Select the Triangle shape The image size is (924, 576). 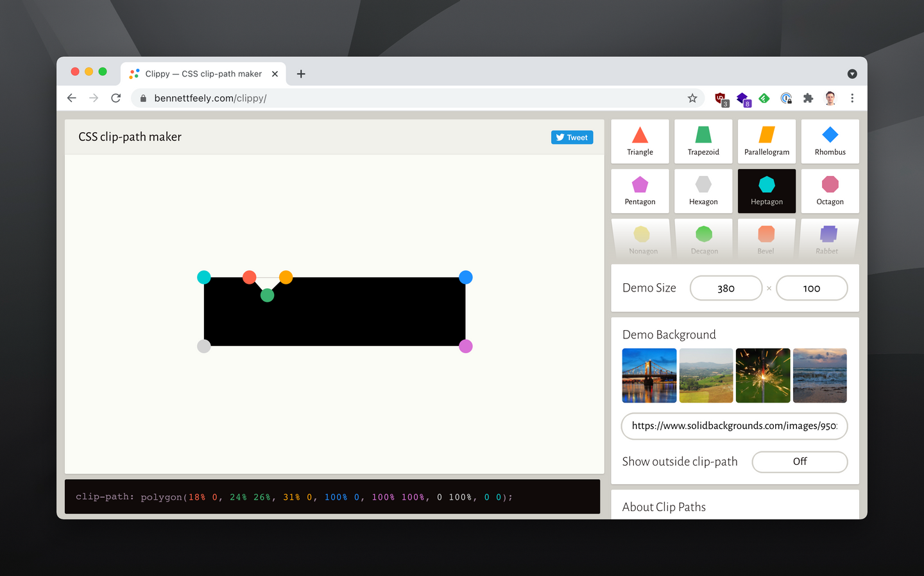point(640,141)
